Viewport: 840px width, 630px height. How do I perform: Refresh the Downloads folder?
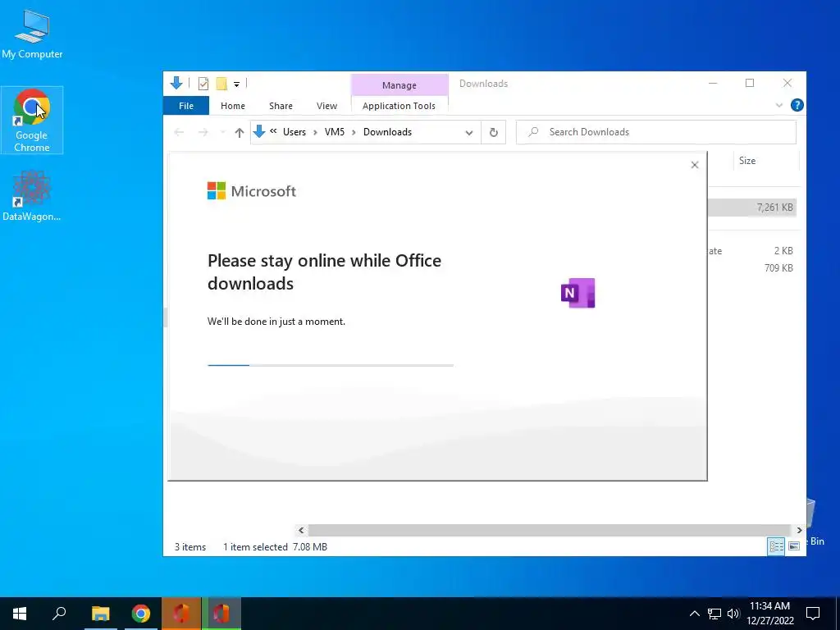click(x=493, y=132)
